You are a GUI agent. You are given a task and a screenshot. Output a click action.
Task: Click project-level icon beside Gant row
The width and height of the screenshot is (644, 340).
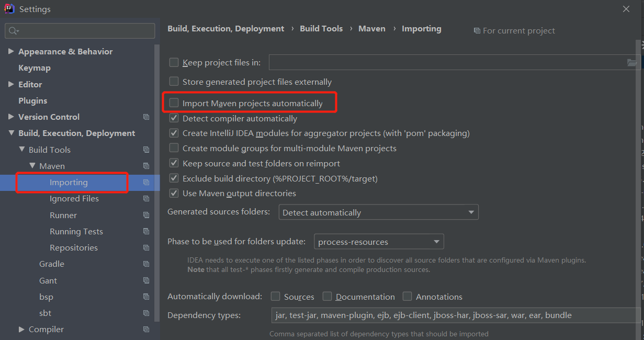point(146,280)
